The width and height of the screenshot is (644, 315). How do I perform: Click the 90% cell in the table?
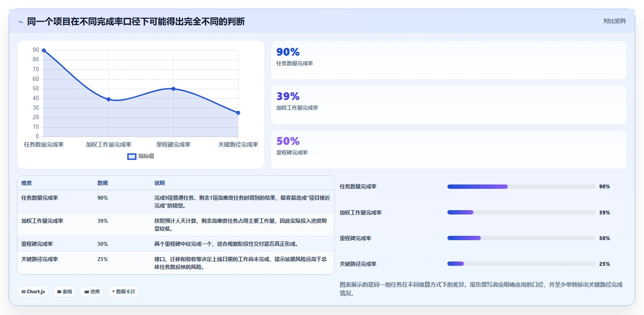click(103, 198)
